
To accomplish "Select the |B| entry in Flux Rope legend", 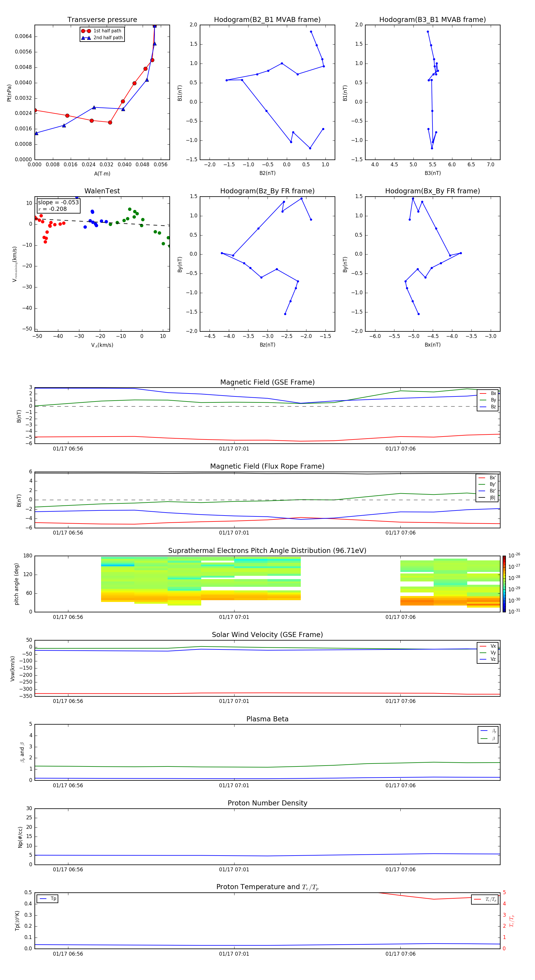I will (x=487, y=498).
